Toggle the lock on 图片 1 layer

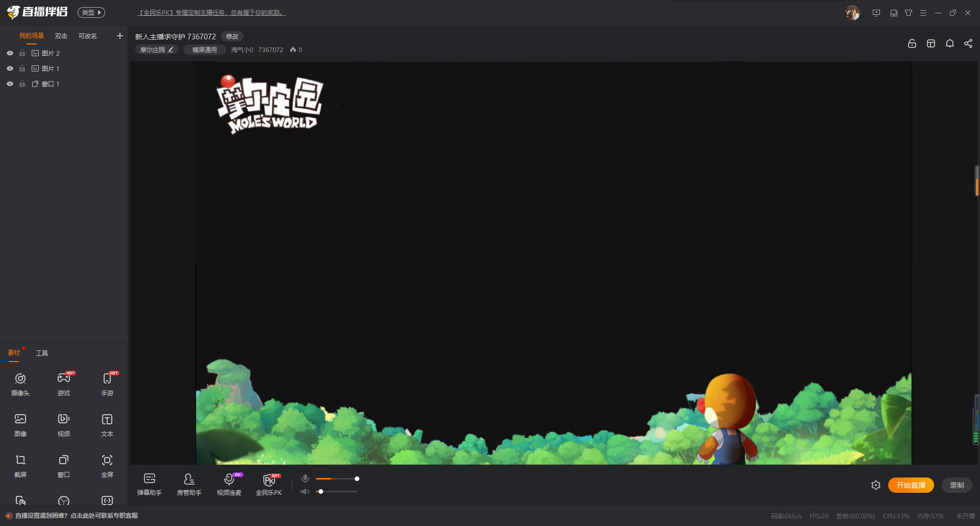pos(22,68)
